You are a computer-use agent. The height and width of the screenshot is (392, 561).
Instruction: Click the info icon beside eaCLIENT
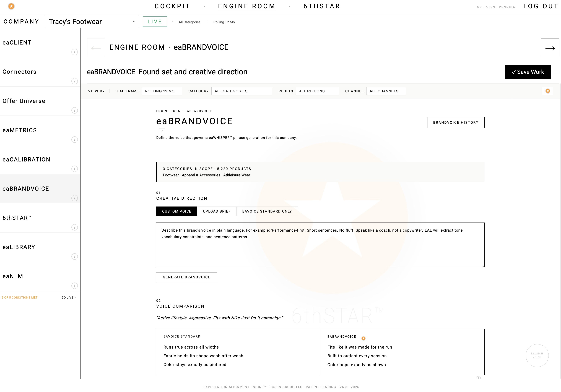pos(74,52)
